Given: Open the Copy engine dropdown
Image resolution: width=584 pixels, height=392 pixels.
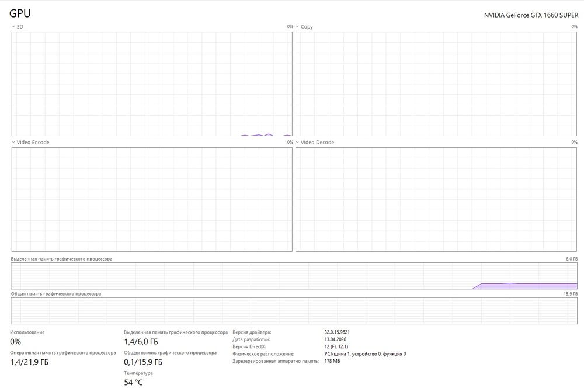Looking at the screenshot, I should 304,26.
